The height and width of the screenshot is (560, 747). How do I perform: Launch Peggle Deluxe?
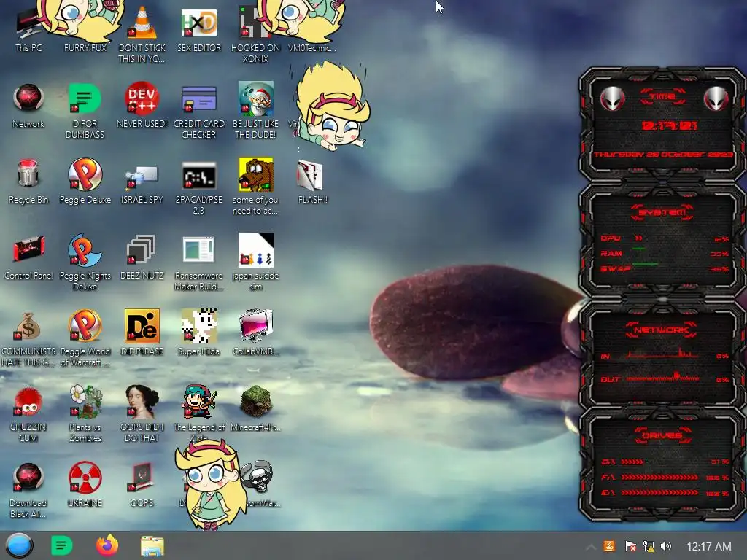(85, 180)
